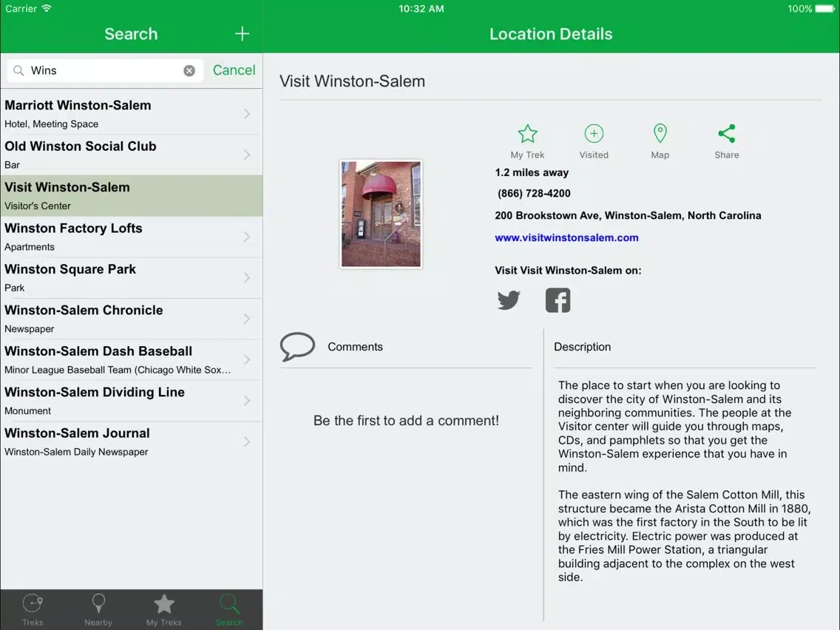The height and width of the screenshot is (630, 840).
Task: Open Winston-Salem Dividing Line chevron
Action: point(247,401)
